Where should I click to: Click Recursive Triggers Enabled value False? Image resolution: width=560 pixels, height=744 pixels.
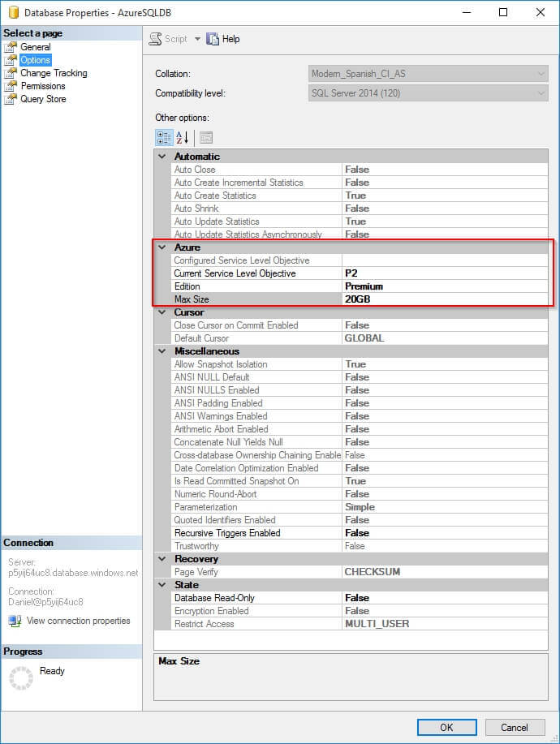click(357, 533)
